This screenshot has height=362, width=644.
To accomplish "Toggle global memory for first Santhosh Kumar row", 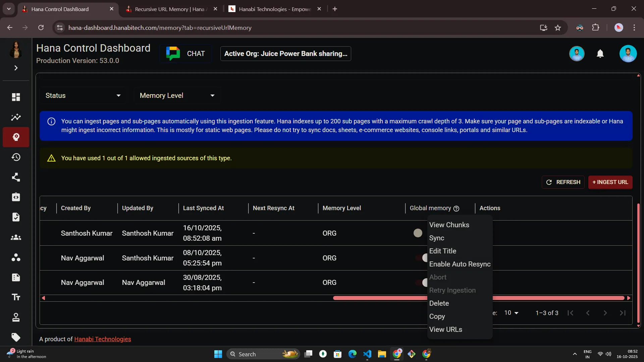I will tap(418, 233).
